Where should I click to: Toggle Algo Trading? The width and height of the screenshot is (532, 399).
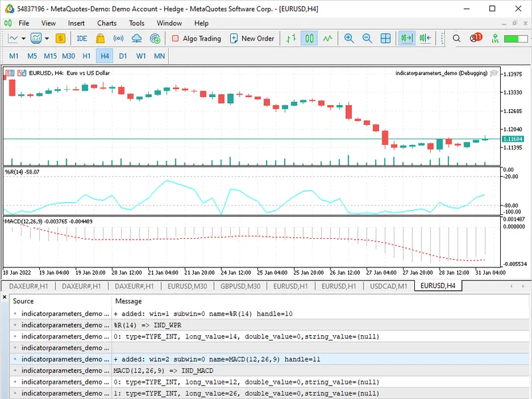pyautogui.click(x=196, y=39)
